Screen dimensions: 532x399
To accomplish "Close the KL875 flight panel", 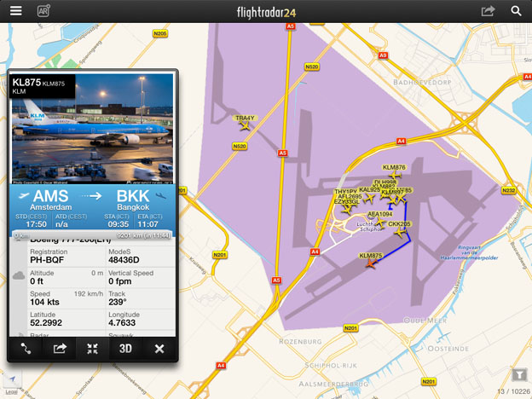I will pos(159,349).
